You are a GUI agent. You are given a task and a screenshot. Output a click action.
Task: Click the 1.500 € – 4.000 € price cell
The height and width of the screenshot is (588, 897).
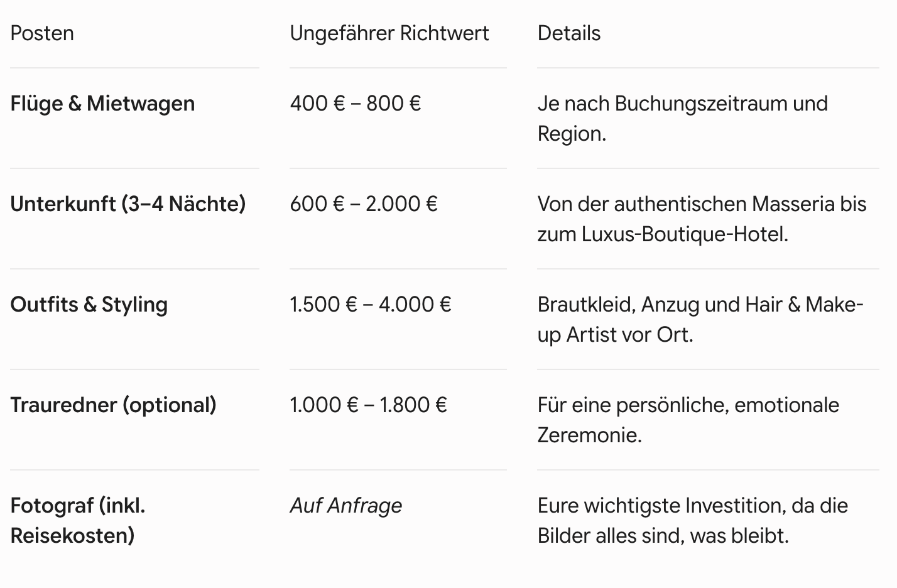(370, 305)
